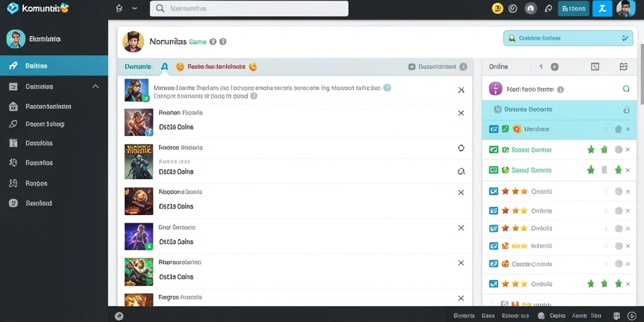This screenshot has height=322, width=644.
Task: Click the info icon beside Sestoricinbent
Action: [x=463, y=67]
